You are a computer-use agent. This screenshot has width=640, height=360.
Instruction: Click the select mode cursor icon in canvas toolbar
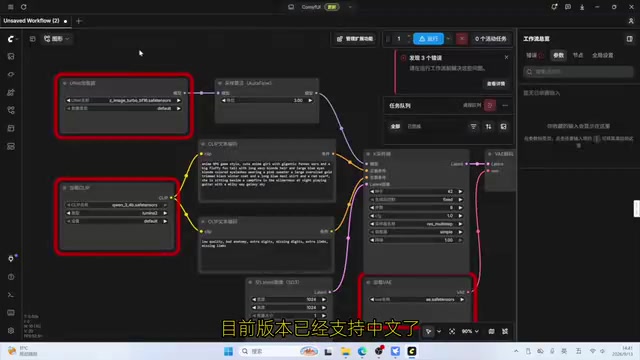(429, 331)
